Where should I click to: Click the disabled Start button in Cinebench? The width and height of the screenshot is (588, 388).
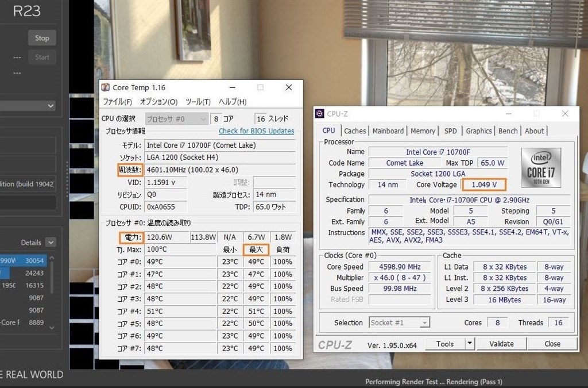(x=42, y=57)
